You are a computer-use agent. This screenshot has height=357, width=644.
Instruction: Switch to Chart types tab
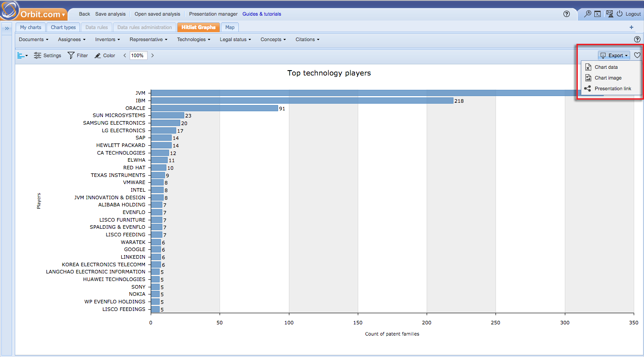63,27
